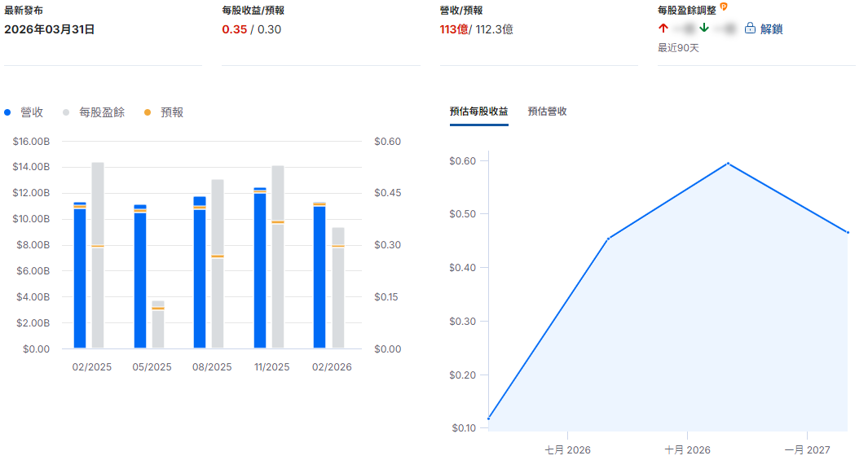Click the red 113億 revenue value
This screenshot has width=868, height=460.
pos(453,29)
